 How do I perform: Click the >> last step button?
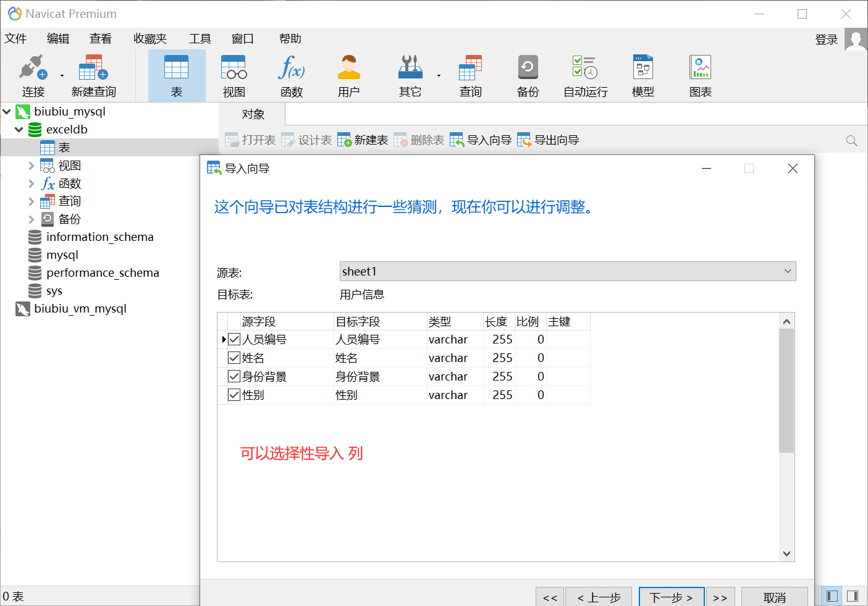pyautogui.click(x=720, y=597)
